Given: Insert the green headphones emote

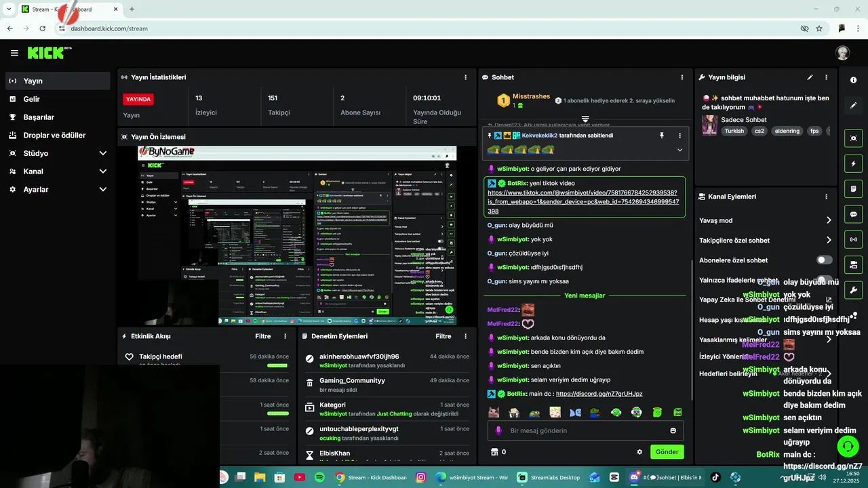Looking at the screenshot, I should coord(616,412).
